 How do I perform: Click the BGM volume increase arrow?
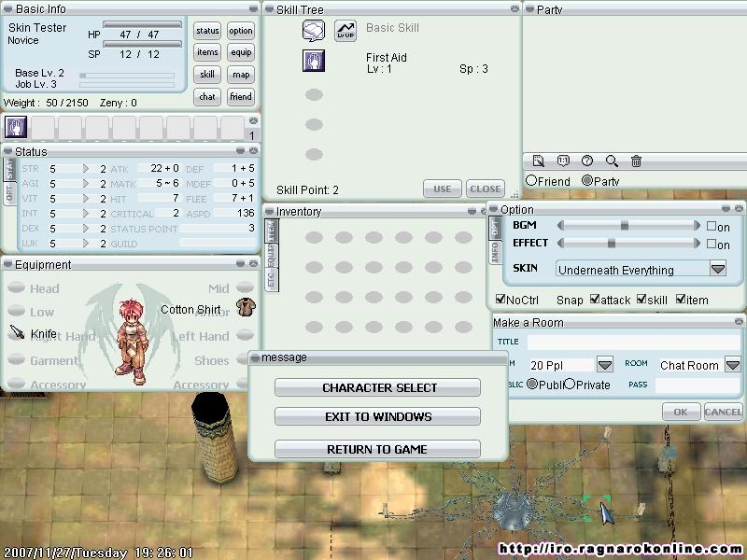[697, 225]
